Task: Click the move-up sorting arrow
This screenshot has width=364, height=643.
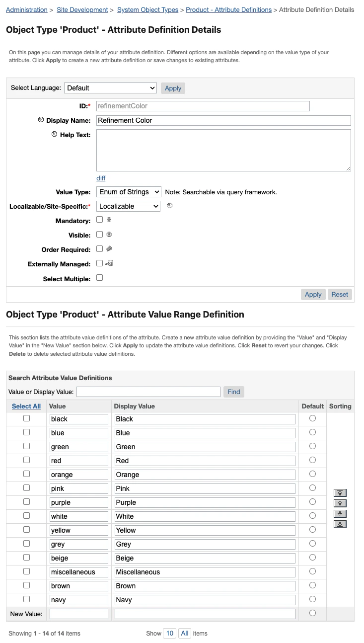Action: (340, 503)
